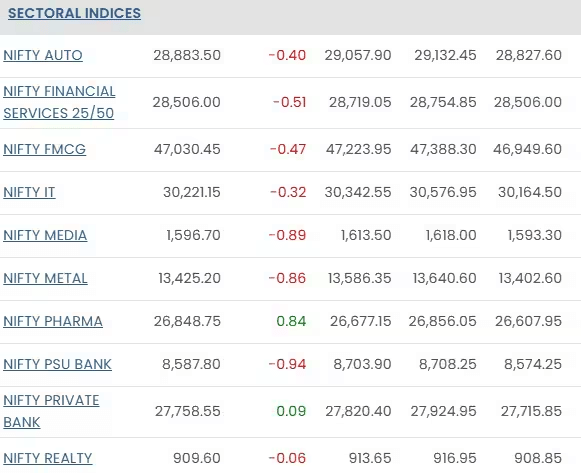Open the NIFTY METAL index link
Image resolution: width=581 pixels, height=473 pixels.
pos(45,278)
